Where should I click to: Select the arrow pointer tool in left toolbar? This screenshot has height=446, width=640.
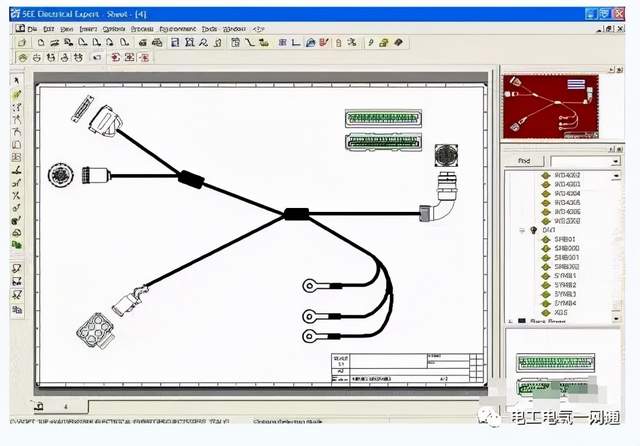[17, 81]
